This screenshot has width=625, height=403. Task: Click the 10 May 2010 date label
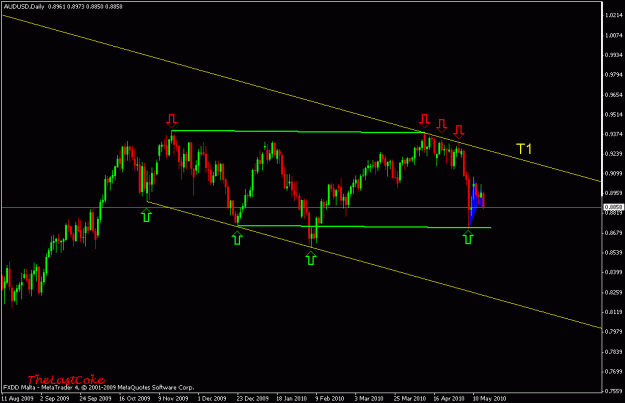pyautogui.click(x=489, y=399)
